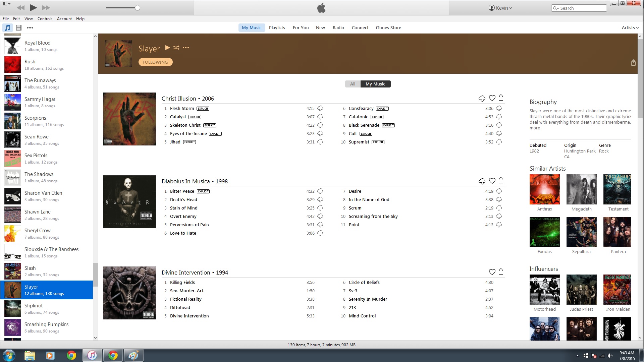Open Slayer's more options ellipsis
The image size is (644, 362).
point(186,48)
